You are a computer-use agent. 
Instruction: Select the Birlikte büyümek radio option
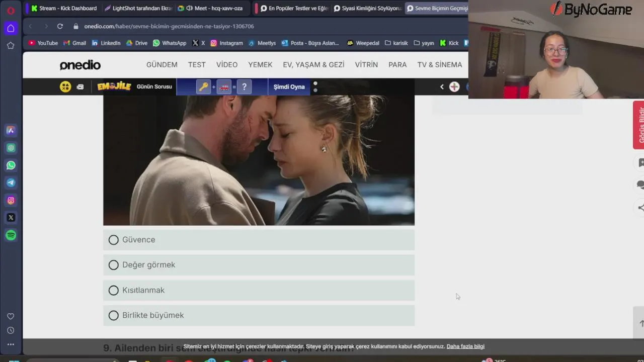pyautogui.click(x=259, y=315)
